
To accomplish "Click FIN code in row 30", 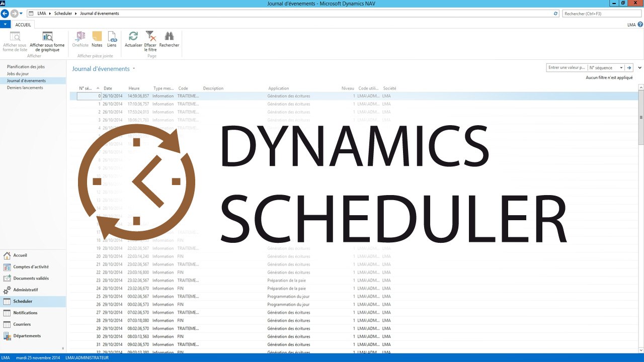I will (181, 337).
